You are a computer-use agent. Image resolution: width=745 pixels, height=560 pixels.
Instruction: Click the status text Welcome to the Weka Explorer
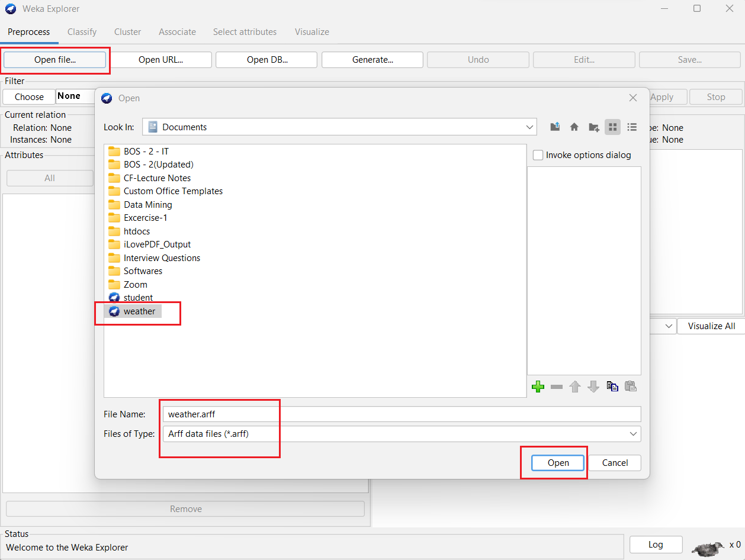[x=67, y=548]
